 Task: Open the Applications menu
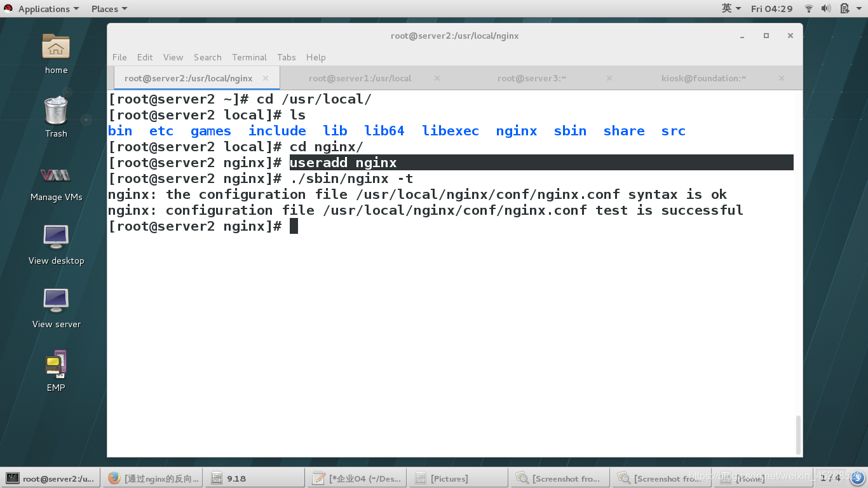pos(48,9)
